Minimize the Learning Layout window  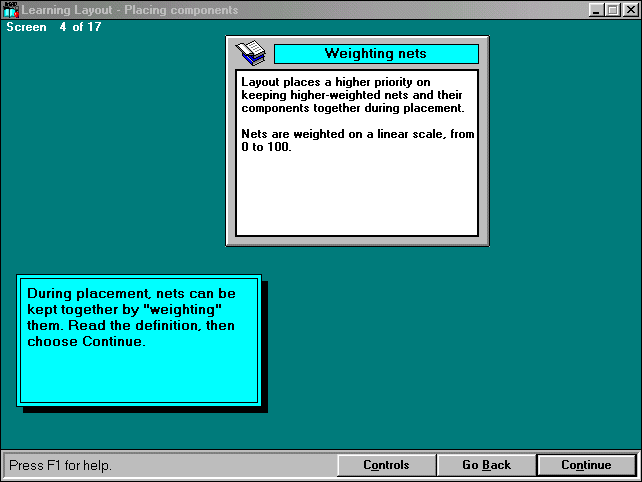click(x=597, y=10)
